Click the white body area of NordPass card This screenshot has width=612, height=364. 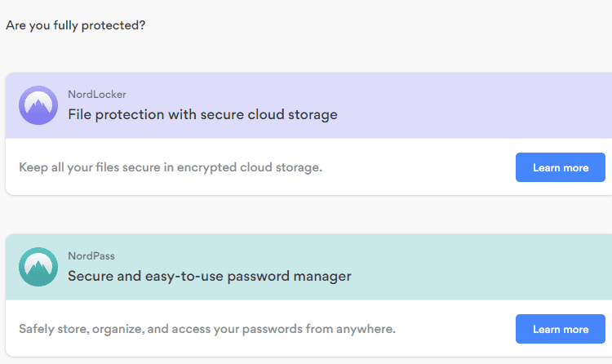pos(308,328)
